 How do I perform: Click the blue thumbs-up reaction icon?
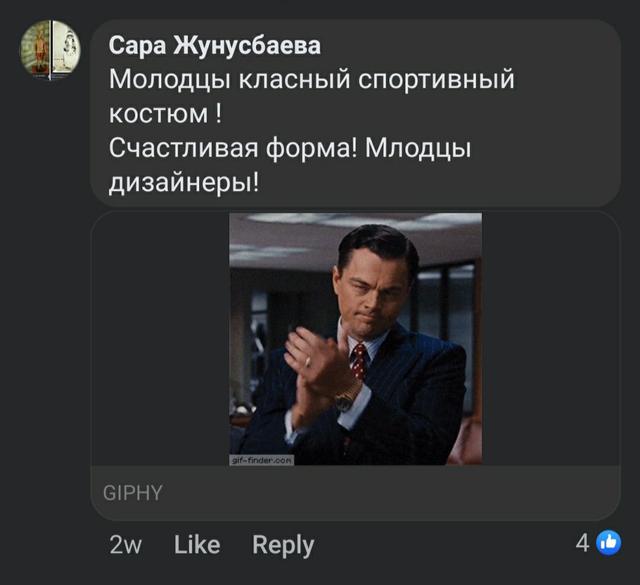[x=608, y=543]
